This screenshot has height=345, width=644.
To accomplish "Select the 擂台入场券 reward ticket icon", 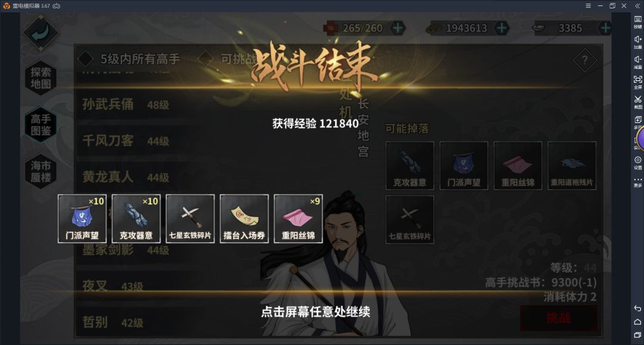I will [x=244, y=219].
